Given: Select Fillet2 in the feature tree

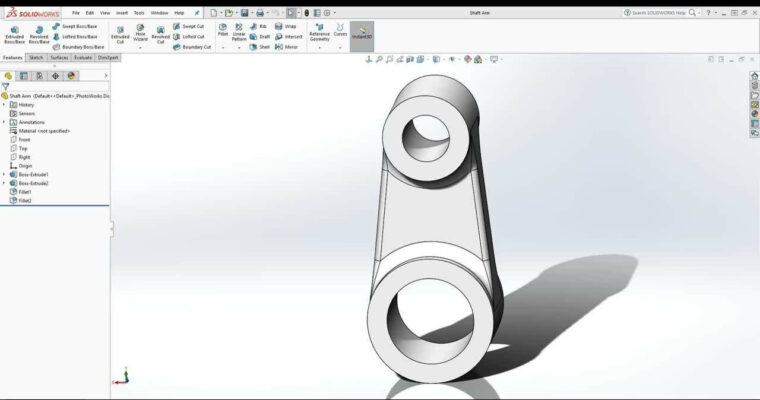Looking at the screenshot, I should tap(21, 200).
